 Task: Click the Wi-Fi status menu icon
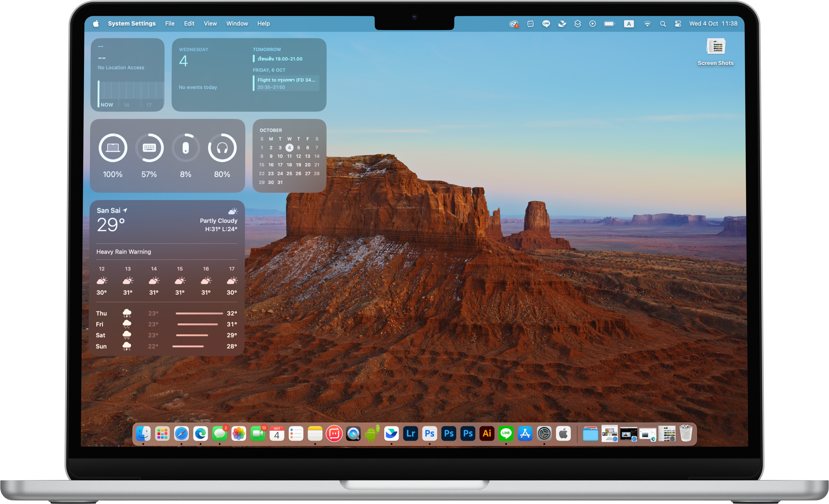(647, 24)
